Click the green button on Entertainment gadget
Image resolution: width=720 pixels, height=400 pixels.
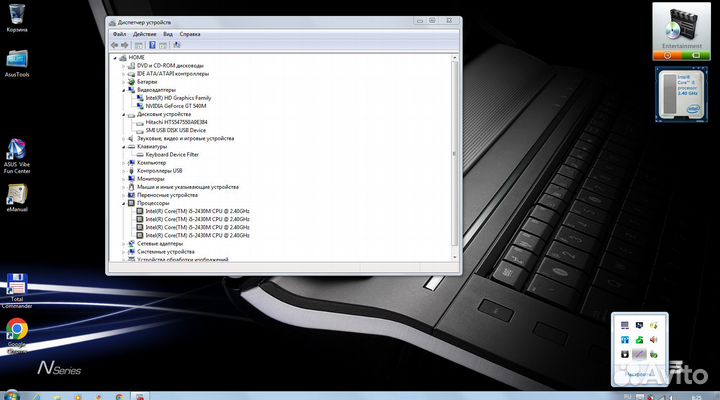coord(696,56)
